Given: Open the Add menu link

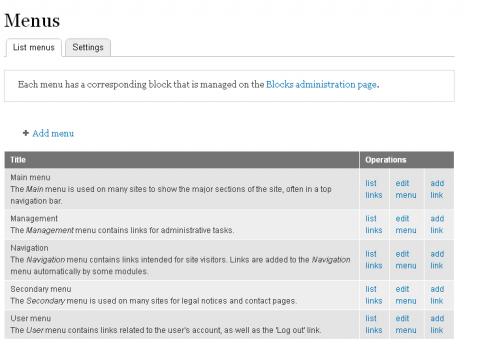Looking at the screenshot, I should click(53, 133).
